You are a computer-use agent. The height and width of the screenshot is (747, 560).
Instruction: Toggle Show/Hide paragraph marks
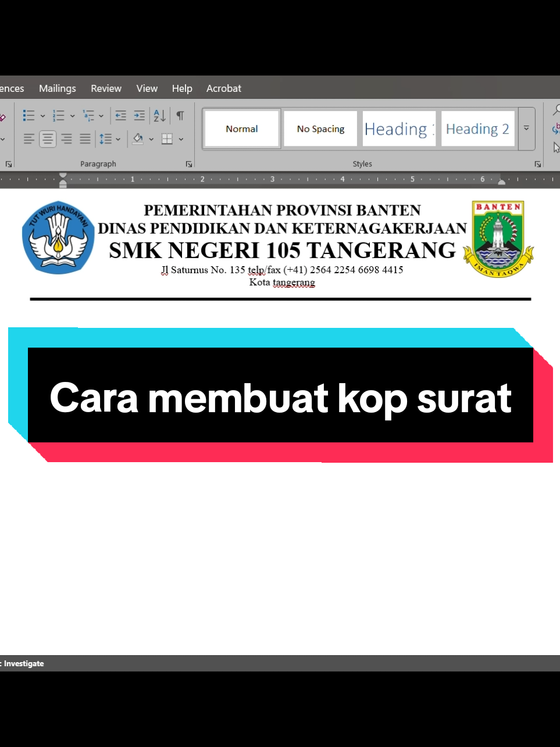(x=180, y=115)
